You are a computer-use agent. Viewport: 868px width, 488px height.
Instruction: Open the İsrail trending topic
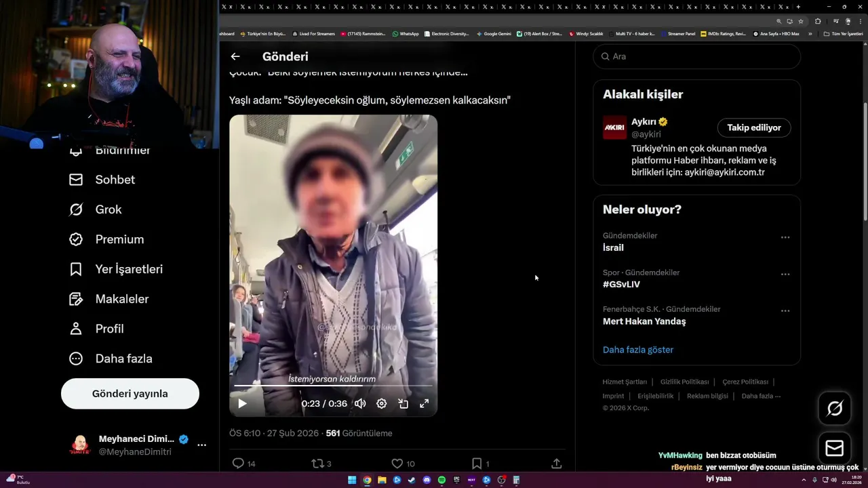(613, 248)
